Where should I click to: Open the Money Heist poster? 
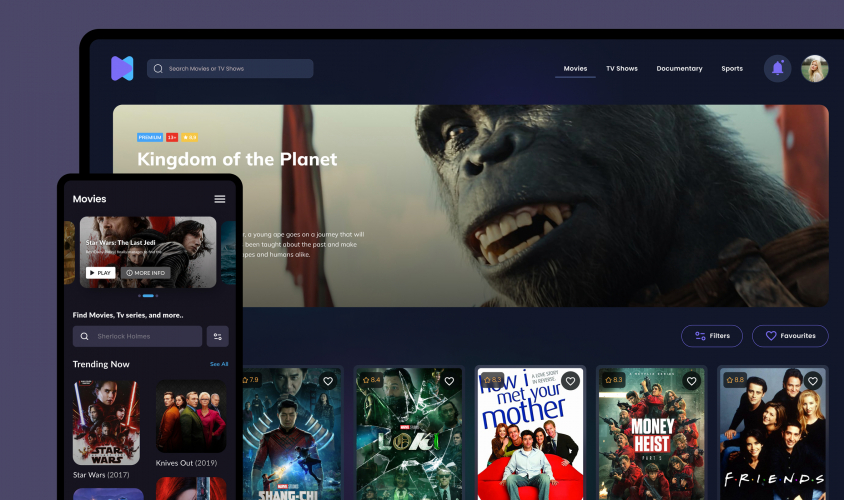pos(651,434)
